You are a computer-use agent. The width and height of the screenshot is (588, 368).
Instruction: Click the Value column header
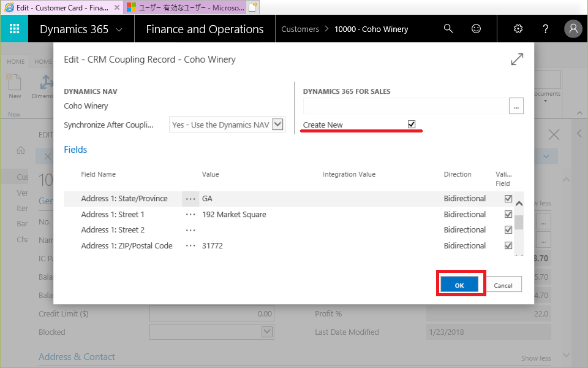[x=210, y=174]
